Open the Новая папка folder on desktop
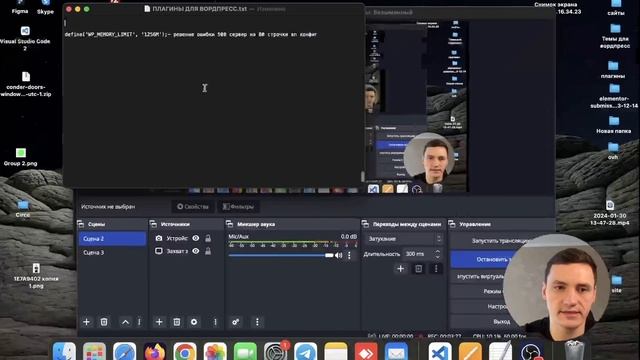640x360 pixels. [613, 124]
